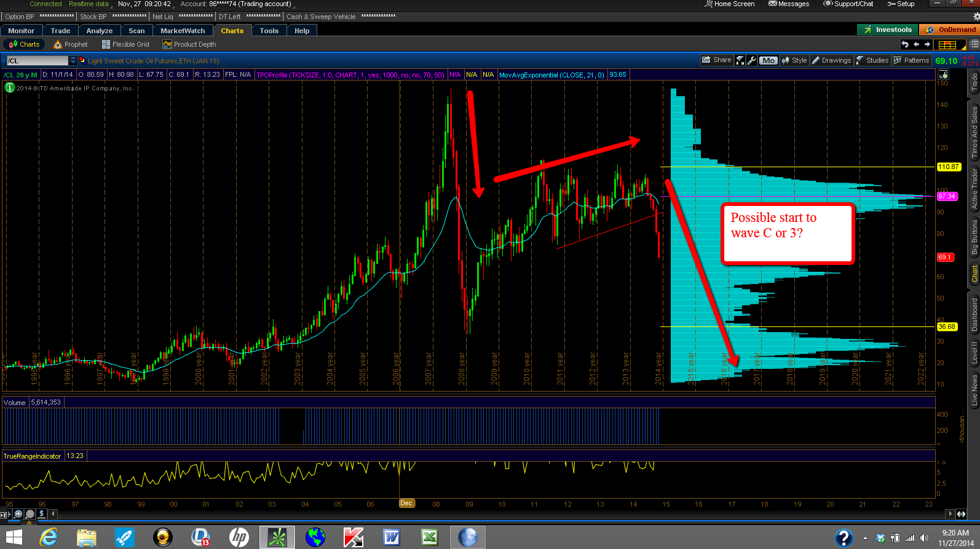Click the undo arrow icon
This screenshot has height=549, width=980.
(904, 44)
